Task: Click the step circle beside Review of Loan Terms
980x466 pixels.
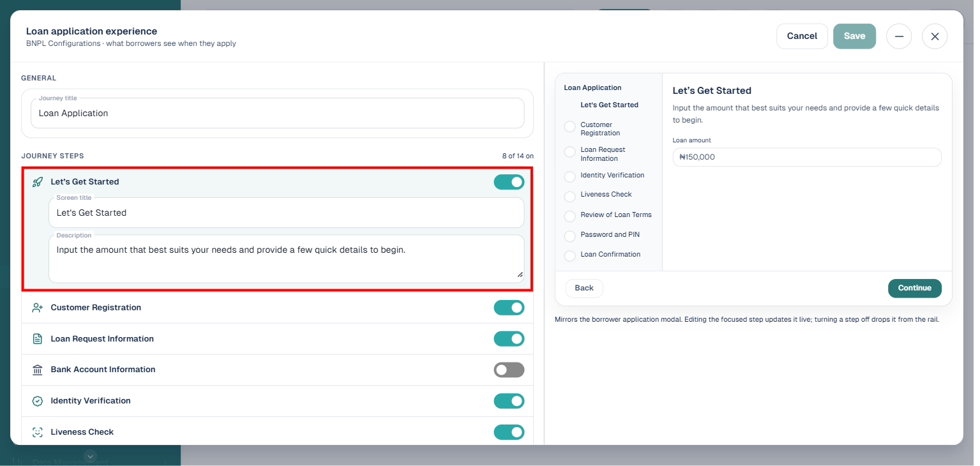Action: 570,216
